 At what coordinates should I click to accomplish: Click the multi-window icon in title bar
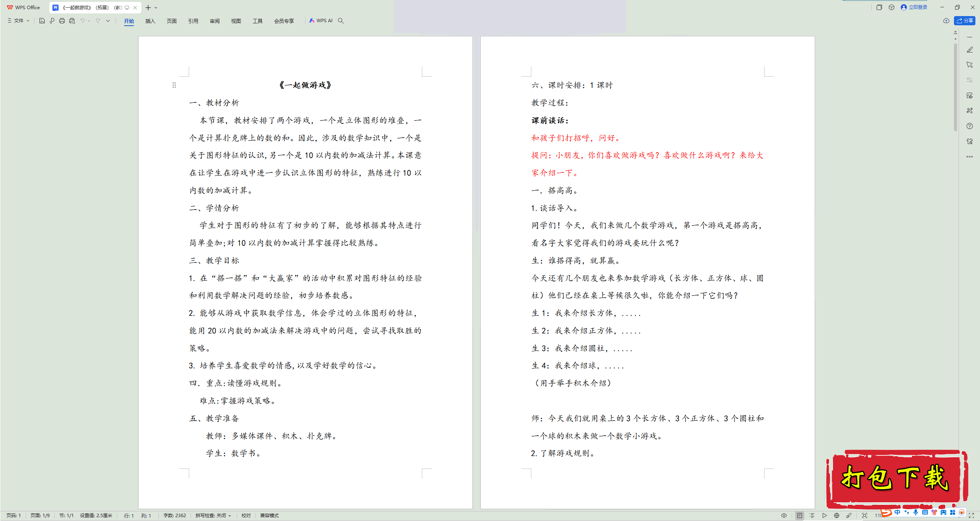[x=879, y=7]
